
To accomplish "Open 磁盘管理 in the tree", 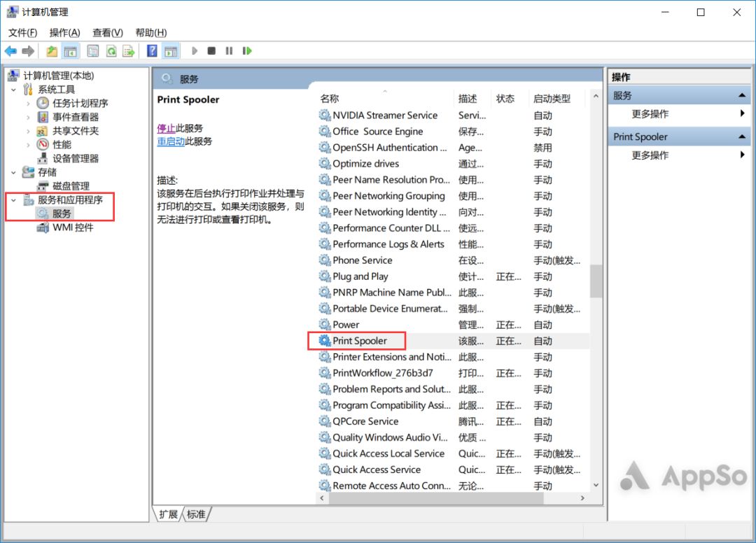I will point(71,186).
